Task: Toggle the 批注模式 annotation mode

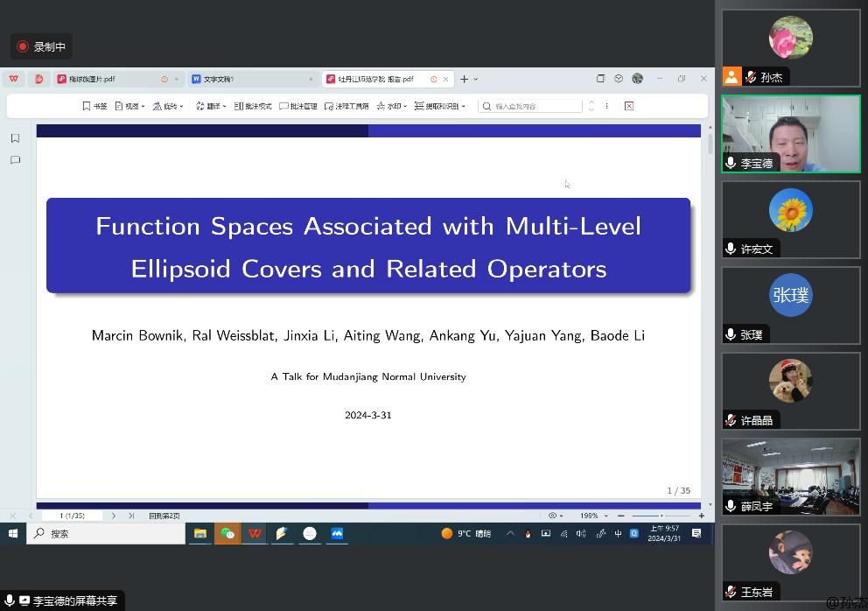Action: (253, 106)
